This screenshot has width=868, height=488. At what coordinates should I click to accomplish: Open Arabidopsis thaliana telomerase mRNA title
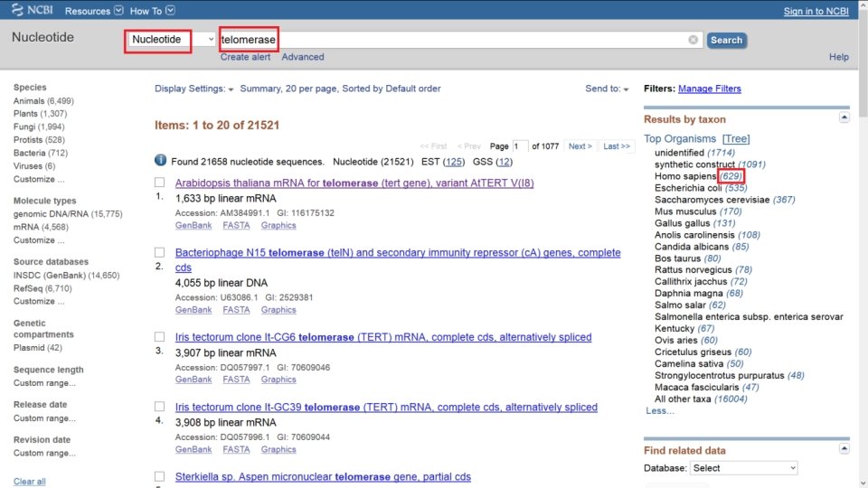[354, 183]
